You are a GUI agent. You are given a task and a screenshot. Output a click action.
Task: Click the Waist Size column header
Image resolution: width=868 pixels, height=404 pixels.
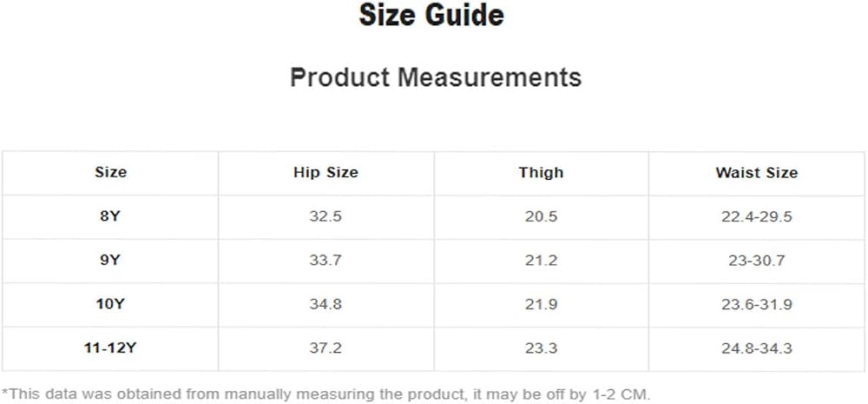pyautogui.click(x=757, y=172)
